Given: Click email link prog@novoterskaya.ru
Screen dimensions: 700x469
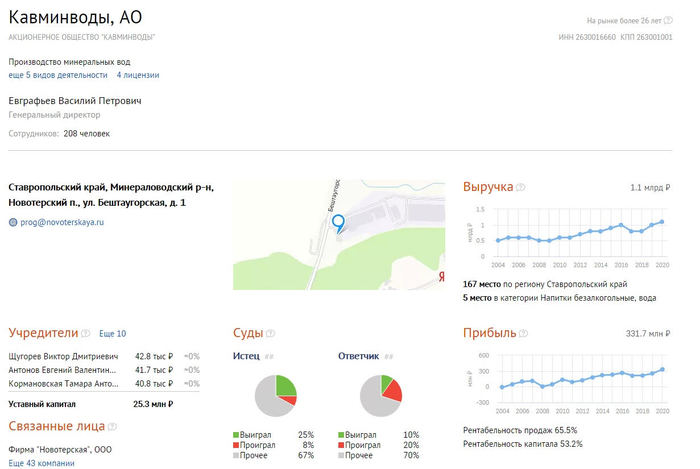Looking at the screenshot, I should pos(62,222).
